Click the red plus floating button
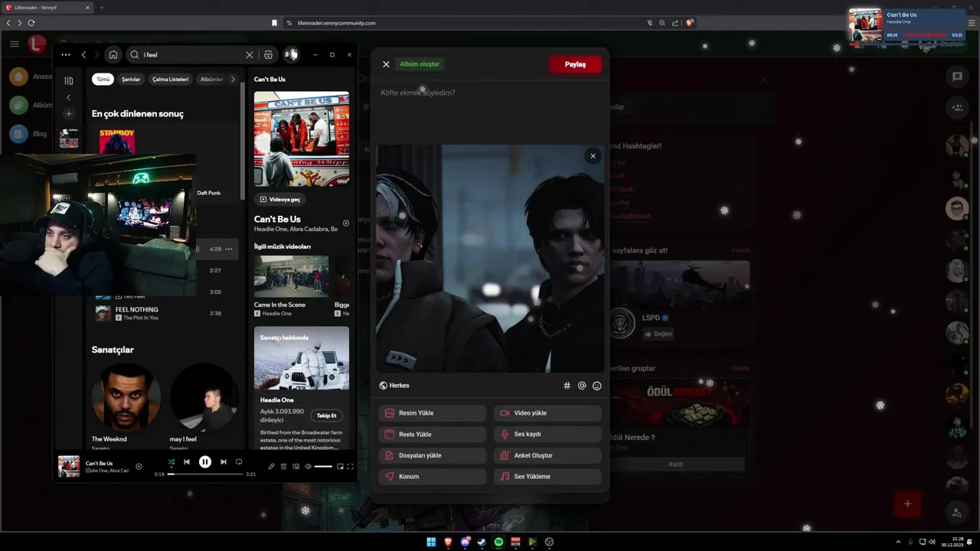 click(907, 504)
